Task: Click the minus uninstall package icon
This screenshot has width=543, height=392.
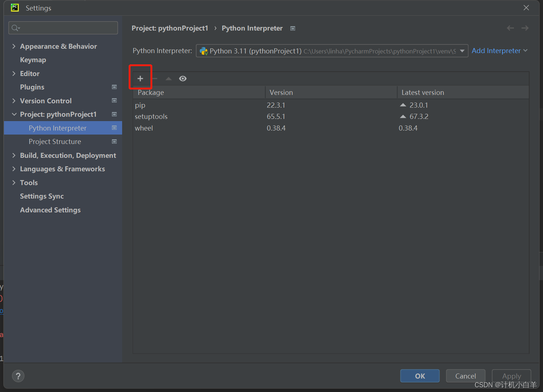Action: pos(154,79)
